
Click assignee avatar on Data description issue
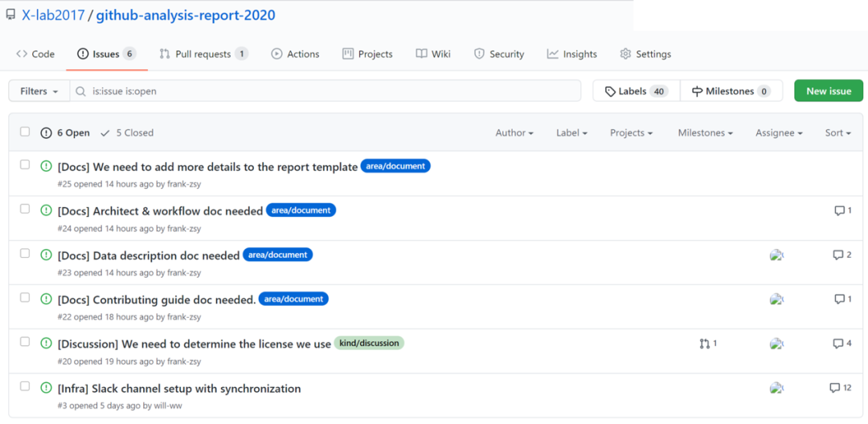(776, 255)
